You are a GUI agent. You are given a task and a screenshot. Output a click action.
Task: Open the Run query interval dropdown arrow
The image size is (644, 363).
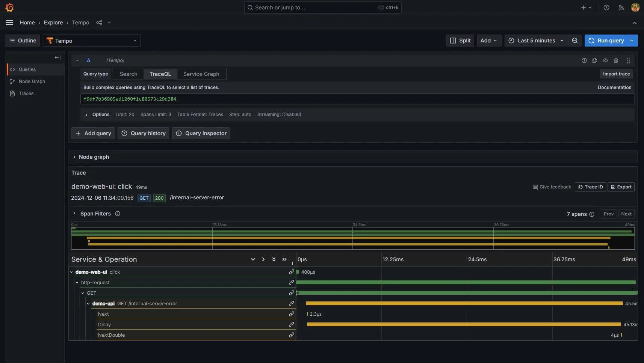632,41
